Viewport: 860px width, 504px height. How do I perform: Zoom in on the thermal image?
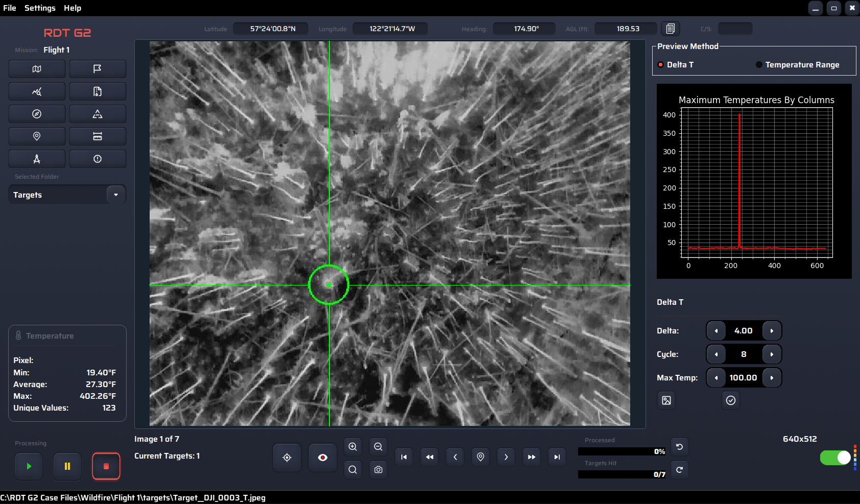[x=353, y=447]
